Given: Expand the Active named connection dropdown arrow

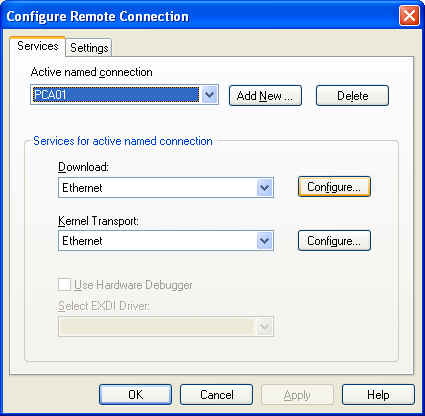Looking at the screenshot, I should point(210,95).
